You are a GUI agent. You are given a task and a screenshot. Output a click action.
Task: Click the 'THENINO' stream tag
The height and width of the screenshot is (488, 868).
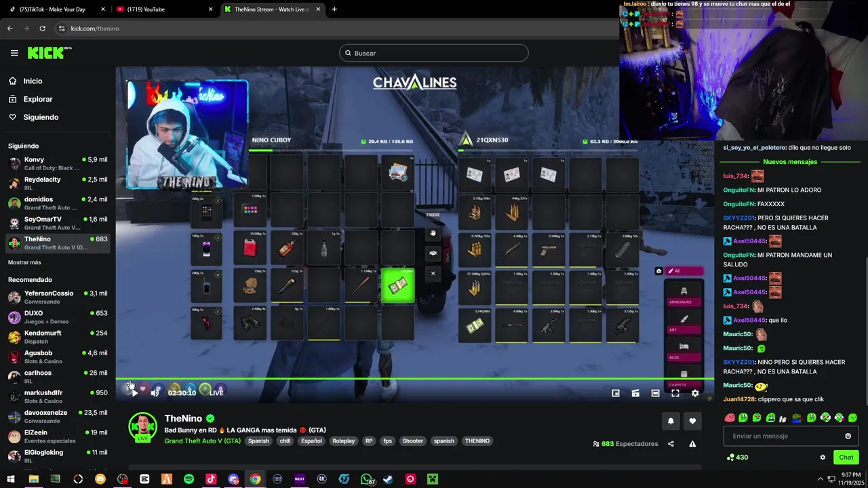coord(477,441)
